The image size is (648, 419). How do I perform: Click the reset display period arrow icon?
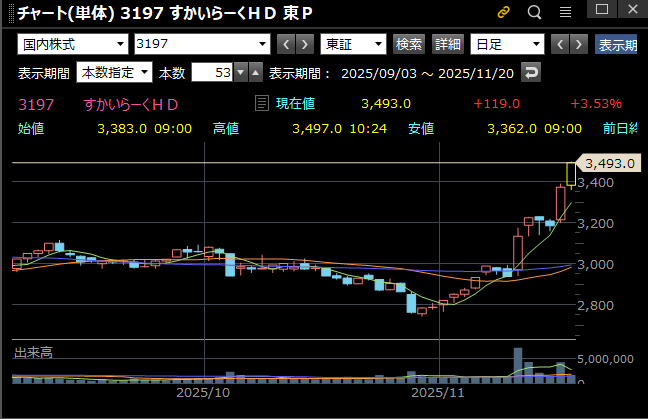point(531,73)
